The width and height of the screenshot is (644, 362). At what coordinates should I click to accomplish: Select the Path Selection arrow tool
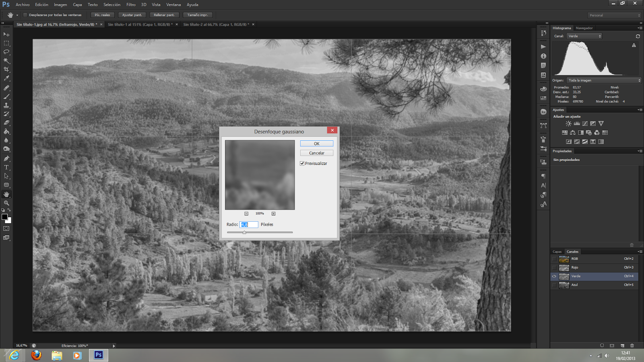[x=6, y=176]
